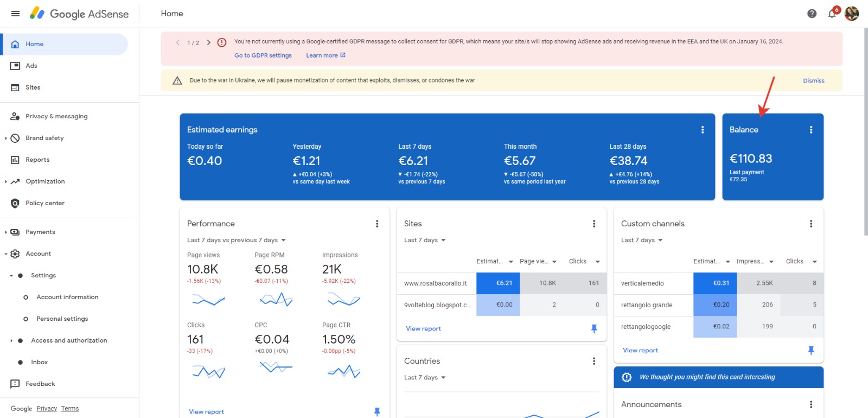Open Custom channels Last 7 days dropdown

click(x=642, y=240)
